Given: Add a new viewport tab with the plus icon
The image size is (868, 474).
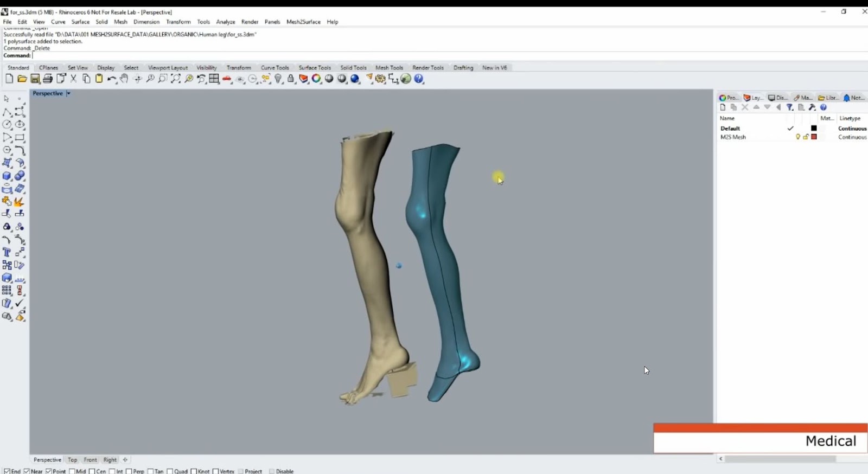Looking at the screenshot, I should point(125,460).
